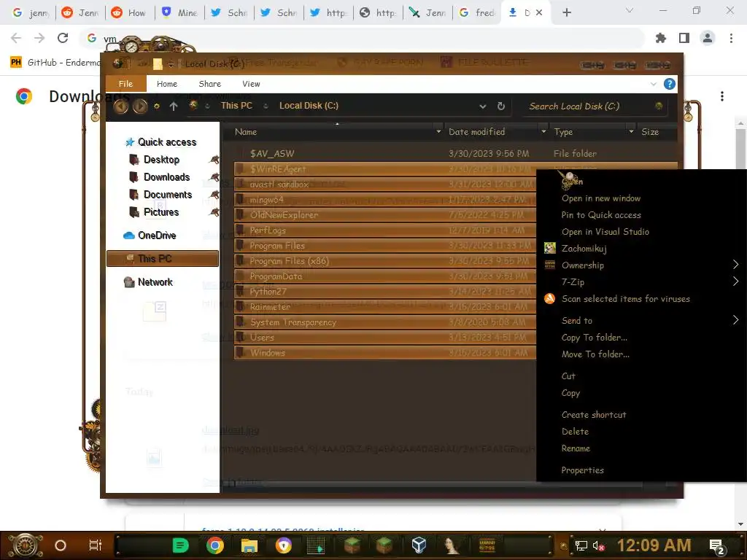The height and width of the screenshot is (560, 747).
Task: Switch to the View ribbon tab
Action: [x=251, y=84]
